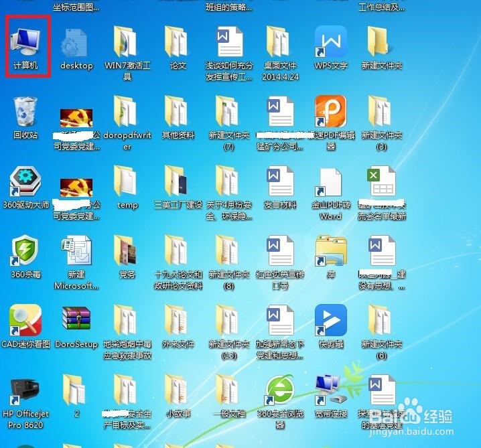
Task: Click the WPS文字 shortcut icon
Action: point(331,42)
